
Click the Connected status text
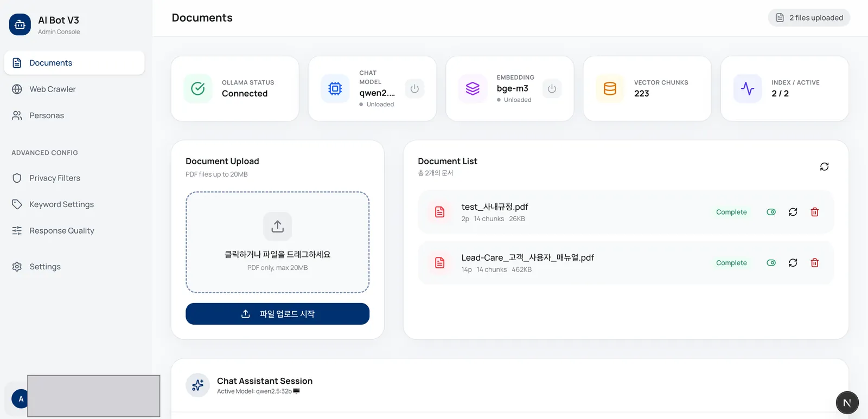click(245, 93)
